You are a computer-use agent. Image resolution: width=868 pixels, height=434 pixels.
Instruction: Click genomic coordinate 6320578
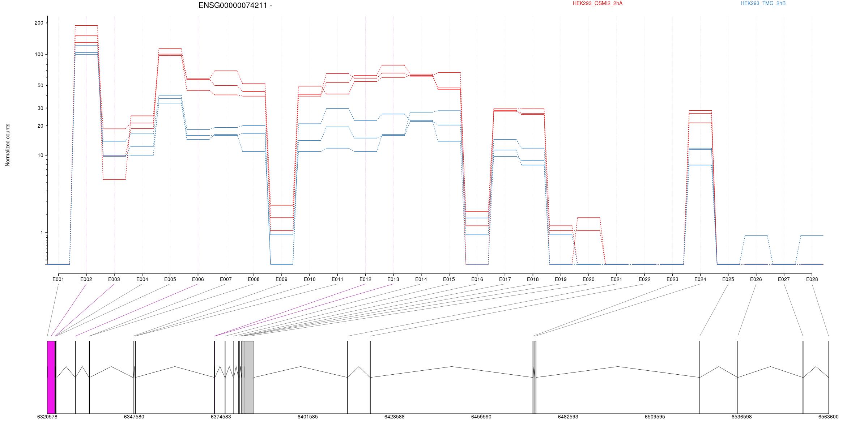pyautogui.click(x=47, y=417)
